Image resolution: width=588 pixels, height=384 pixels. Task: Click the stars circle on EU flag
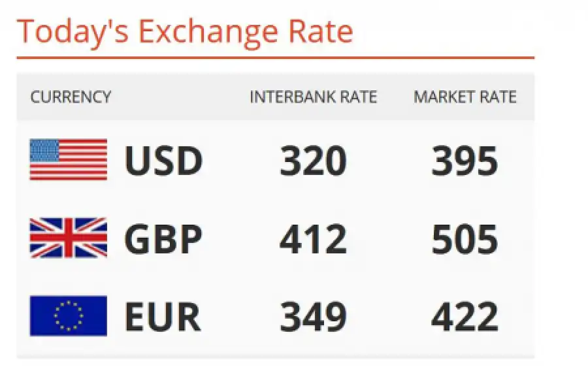click(69, 315)
